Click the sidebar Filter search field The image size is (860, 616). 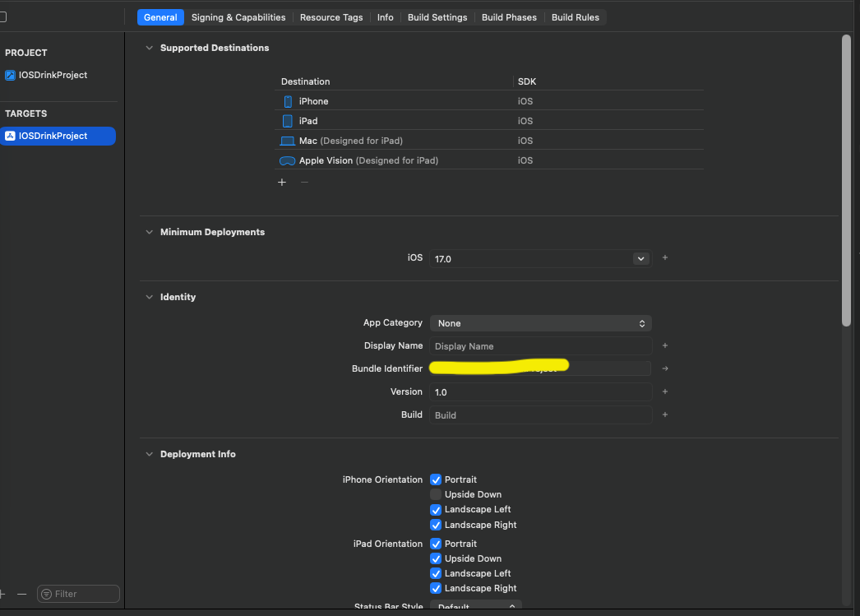point(78,594)
